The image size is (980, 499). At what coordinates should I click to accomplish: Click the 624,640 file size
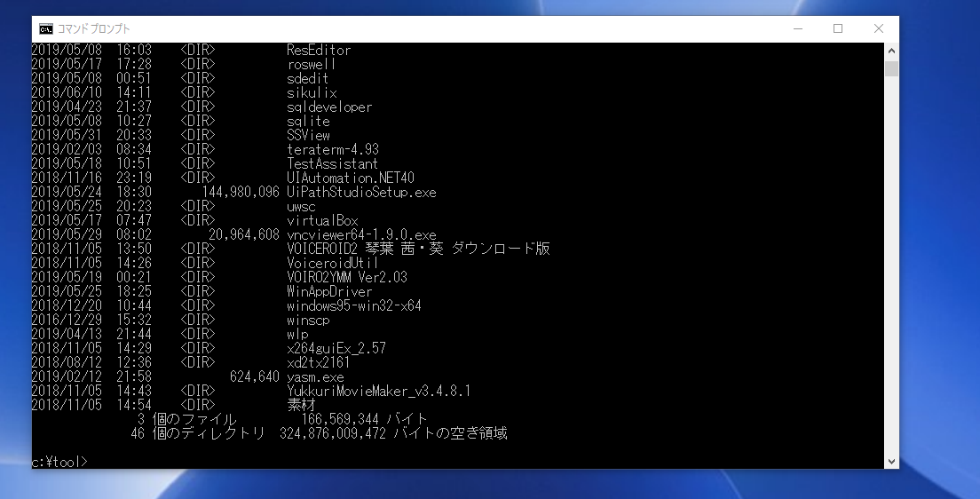click(255, 377)
